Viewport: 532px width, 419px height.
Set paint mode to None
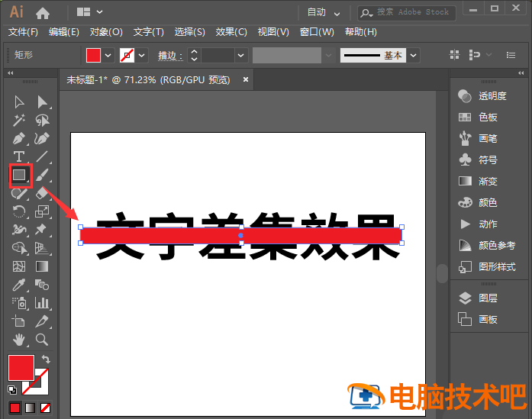pyautogui.click(x=46, y=408)
